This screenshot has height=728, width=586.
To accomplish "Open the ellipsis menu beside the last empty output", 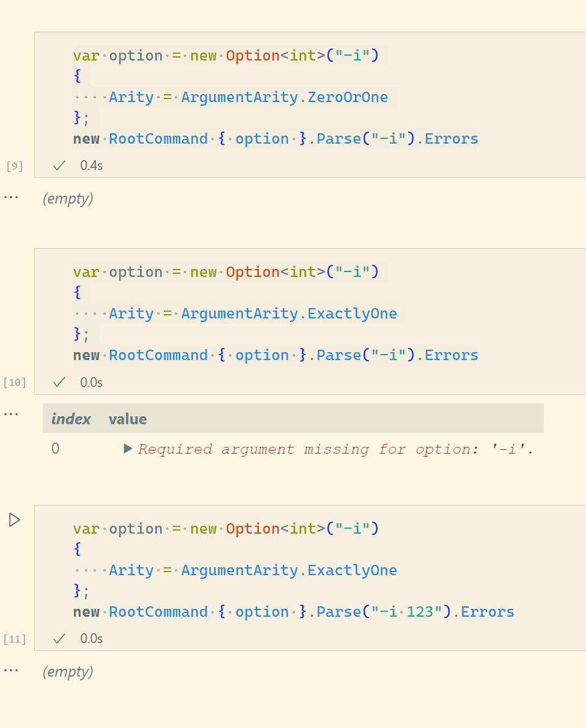I will pos(11,670).
